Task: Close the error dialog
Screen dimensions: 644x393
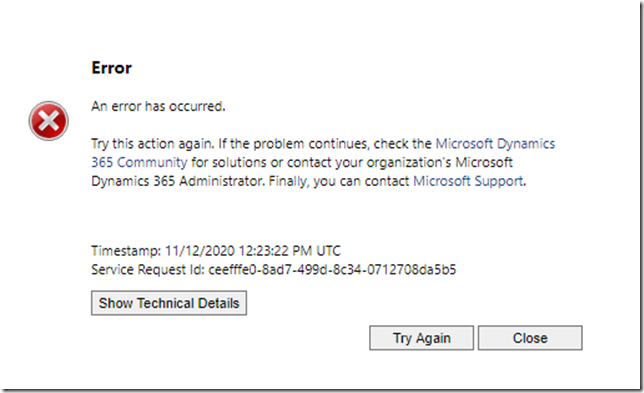Action: pyautogui.click(x=530, y=338)
